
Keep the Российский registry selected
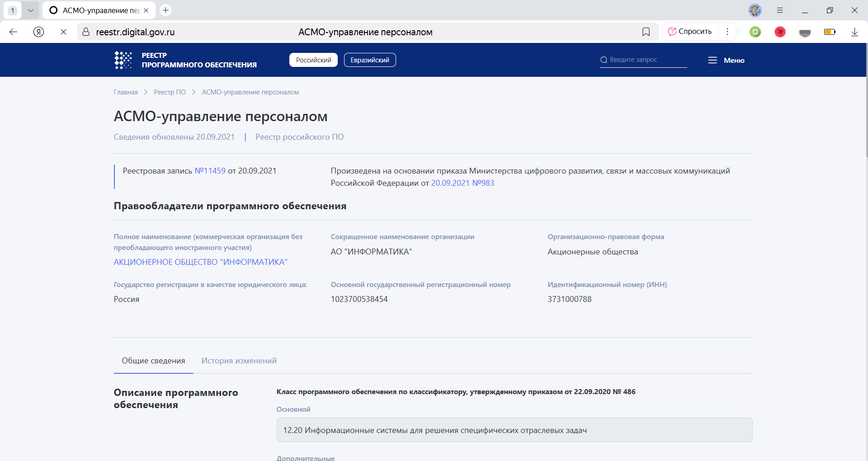pos(313,60)
